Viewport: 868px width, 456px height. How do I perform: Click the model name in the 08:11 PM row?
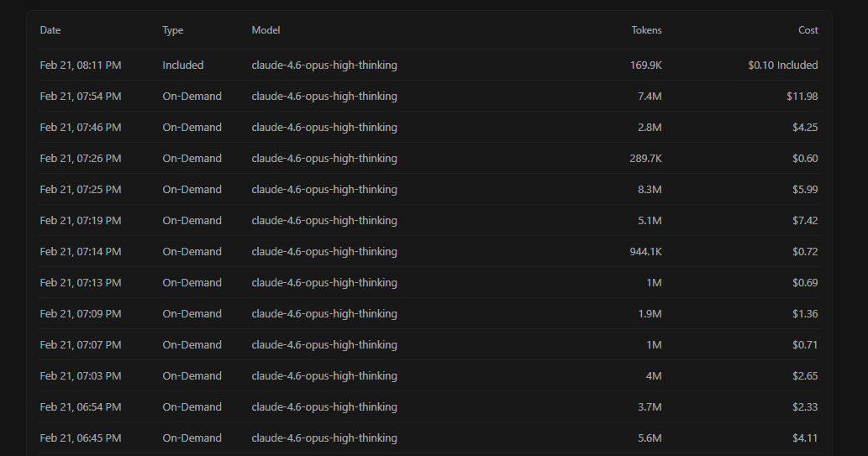324,66
